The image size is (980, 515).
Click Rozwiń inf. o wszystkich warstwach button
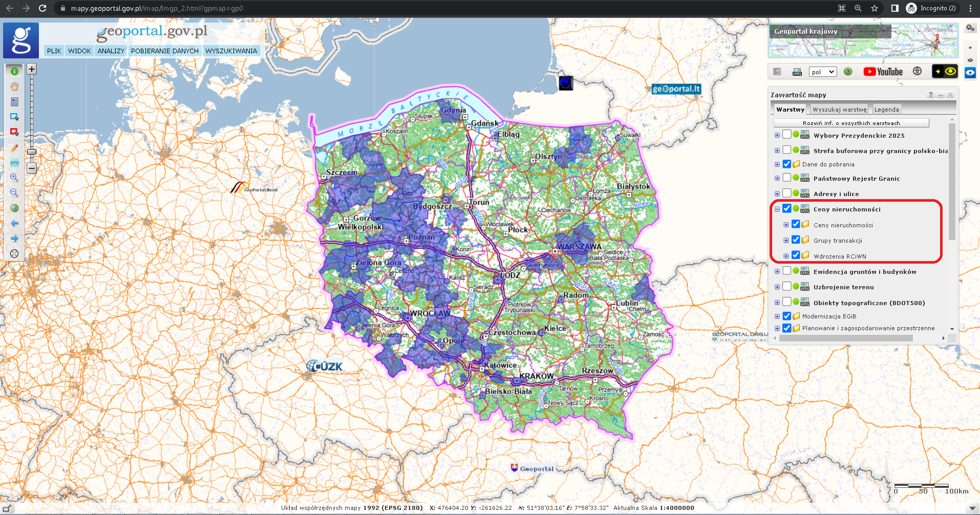[851, 123]
